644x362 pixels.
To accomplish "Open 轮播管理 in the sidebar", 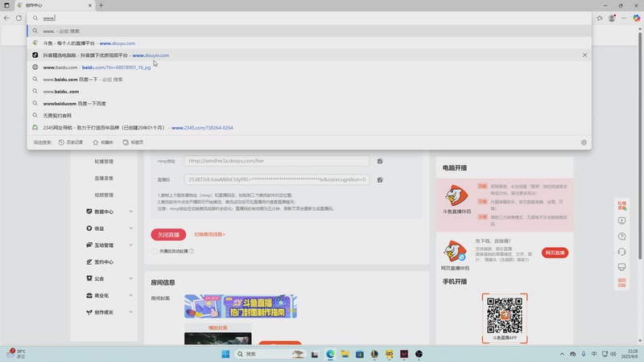I will coord(104,162).
